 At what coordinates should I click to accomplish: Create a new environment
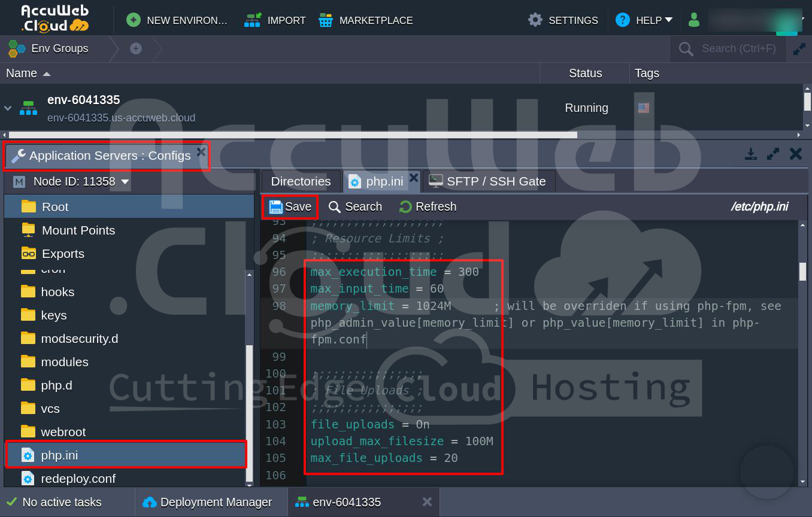177,20
